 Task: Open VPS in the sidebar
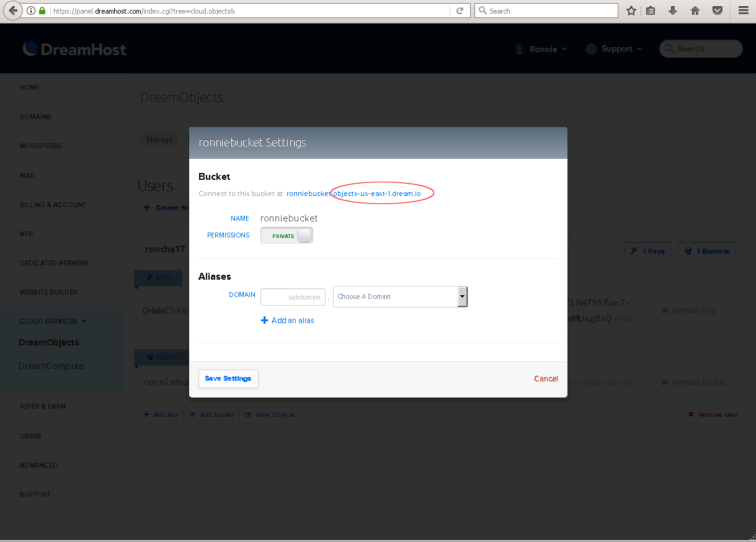[x=26, y=234]
